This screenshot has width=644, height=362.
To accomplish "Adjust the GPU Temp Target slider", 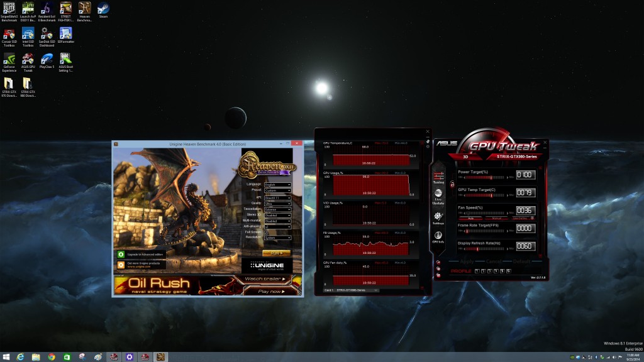I will click(x=486, y=195).
